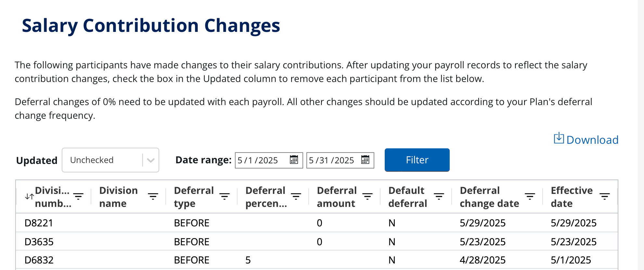Open filter menu for Default deferral column
The image size is (644, 270).
(439, 196)
